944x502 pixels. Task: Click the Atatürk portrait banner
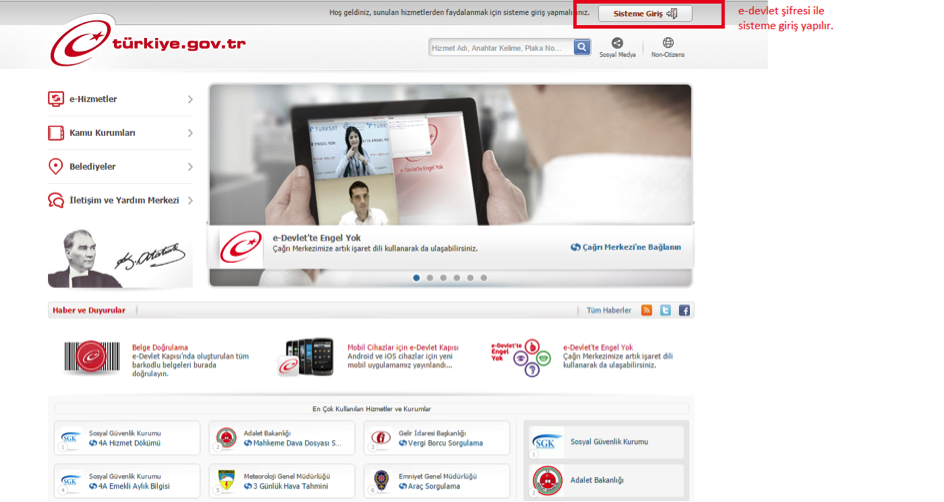(x=120, y=258)
